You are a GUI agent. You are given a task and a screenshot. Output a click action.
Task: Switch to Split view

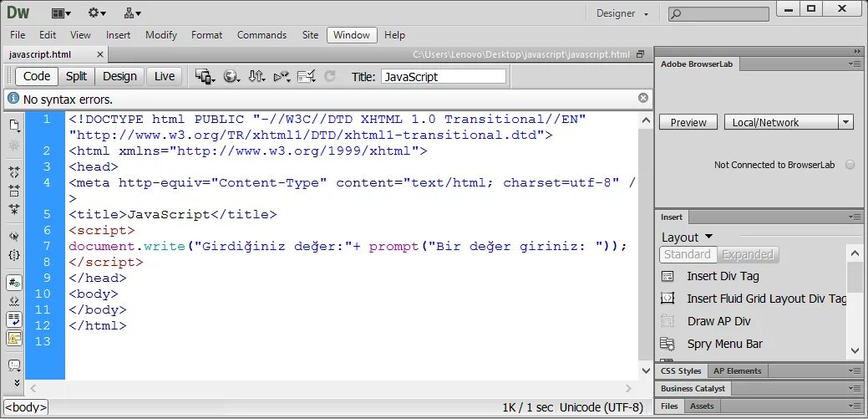76,76
